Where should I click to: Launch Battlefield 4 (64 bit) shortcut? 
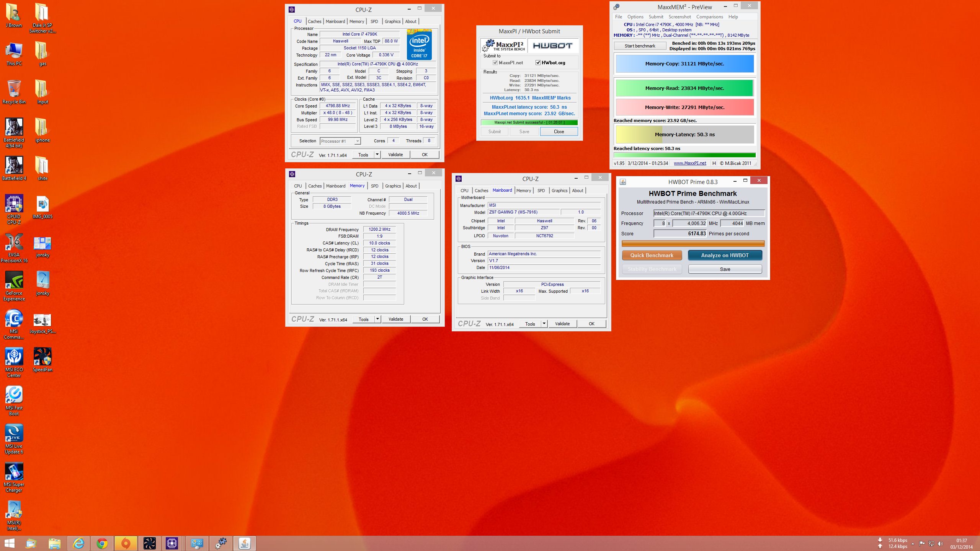click(x=14, y=133)
